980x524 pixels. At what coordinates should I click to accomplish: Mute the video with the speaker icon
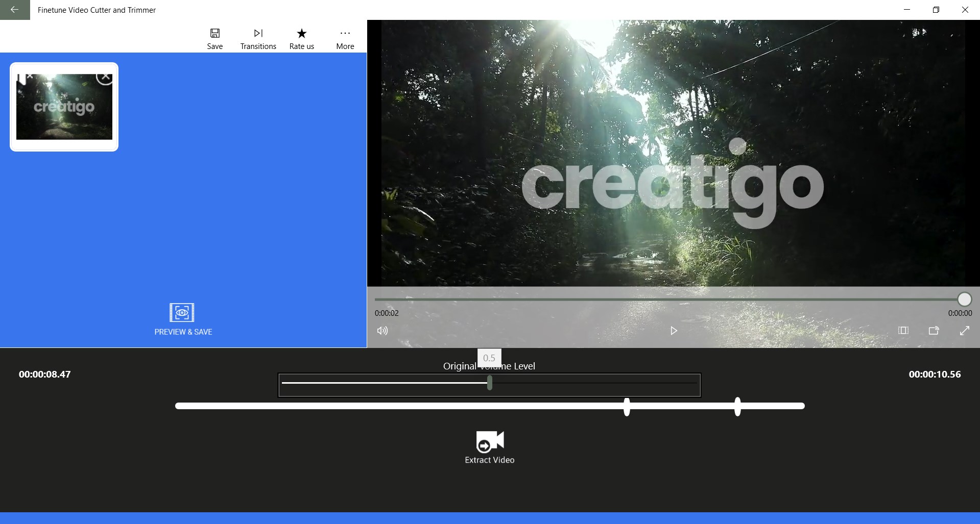(x=382, y=331)
